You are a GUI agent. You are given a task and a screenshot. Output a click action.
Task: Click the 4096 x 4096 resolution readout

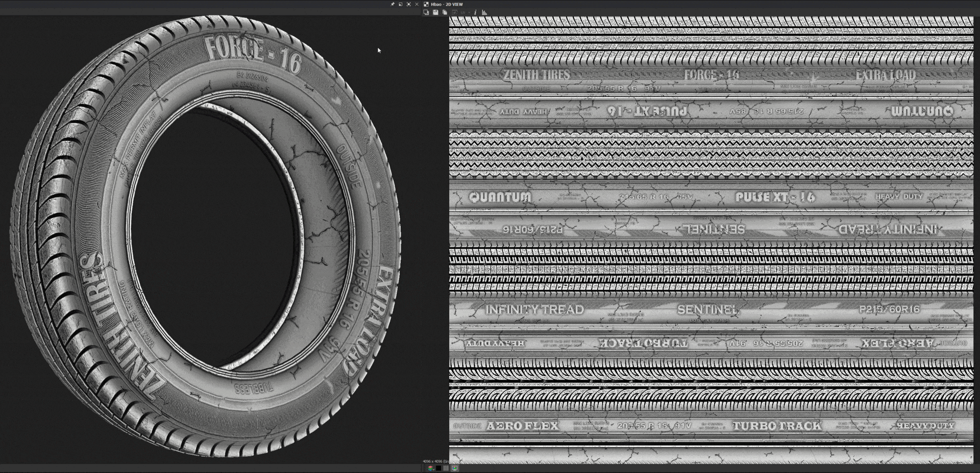[x=435, y=461]
